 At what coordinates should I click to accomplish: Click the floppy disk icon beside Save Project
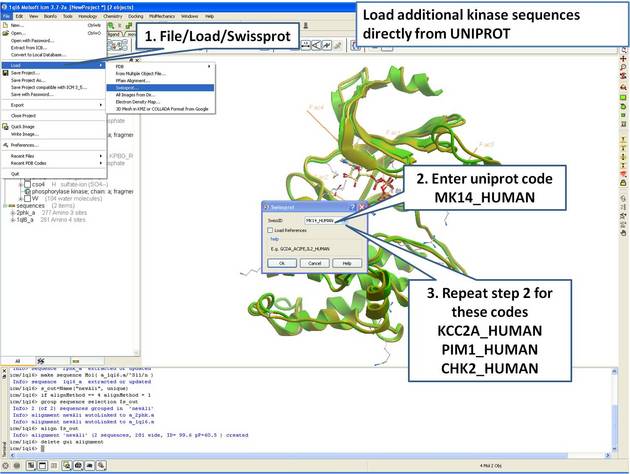point(6,72)
